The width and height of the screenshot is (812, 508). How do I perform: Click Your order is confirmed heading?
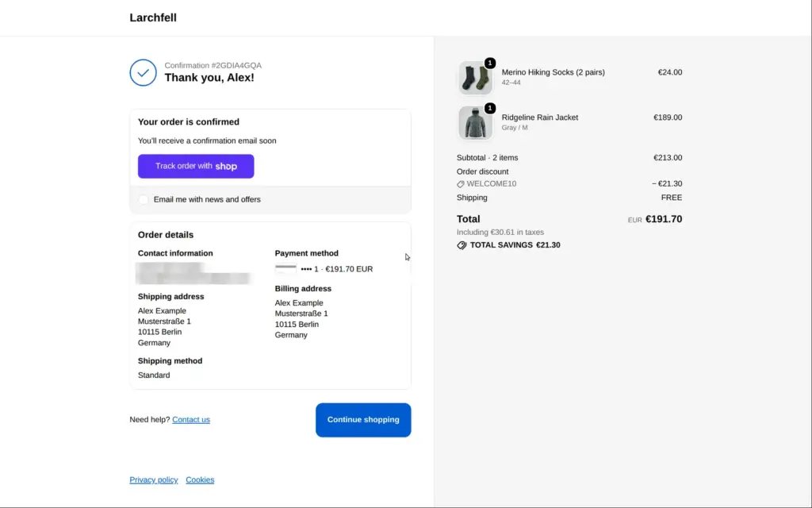[189, 121]
